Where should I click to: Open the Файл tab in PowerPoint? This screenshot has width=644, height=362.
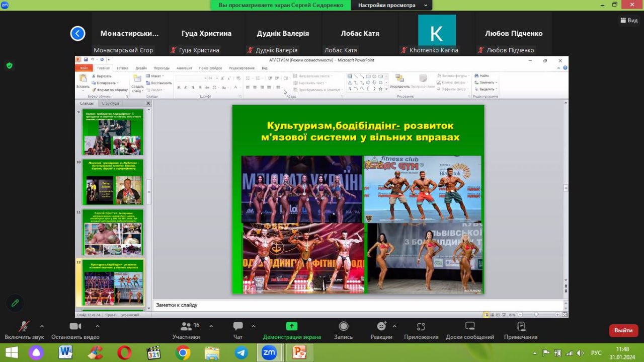pos(84,68)
